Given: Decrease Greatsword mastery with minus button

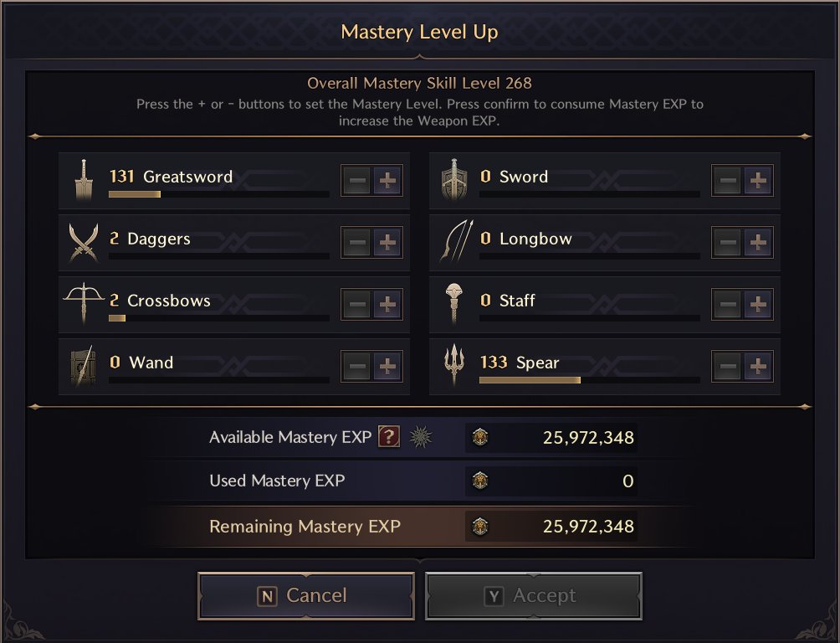Looking at the screenshot, I should pos(356,181).
